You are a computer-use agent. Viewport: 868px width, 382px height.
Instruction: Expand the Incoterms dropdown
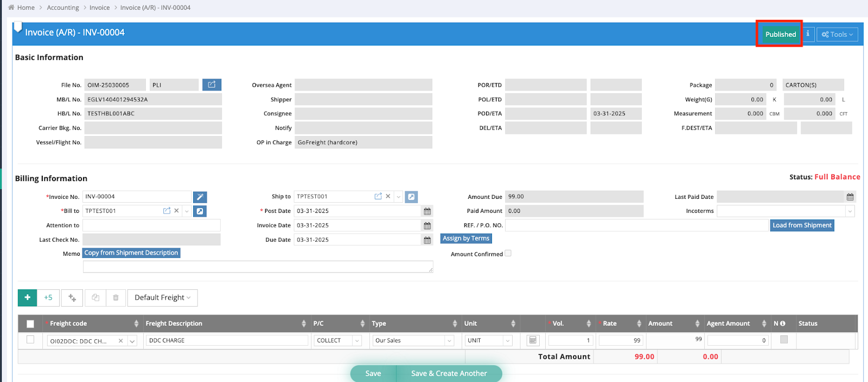click(850, 211)
